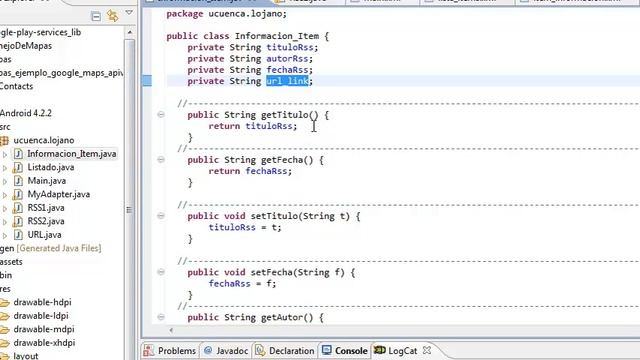This screenshot has height=360, width=640.
Task: Click the Java file icon beside Informacion_Item.java
Action: [x=18, y=154]
